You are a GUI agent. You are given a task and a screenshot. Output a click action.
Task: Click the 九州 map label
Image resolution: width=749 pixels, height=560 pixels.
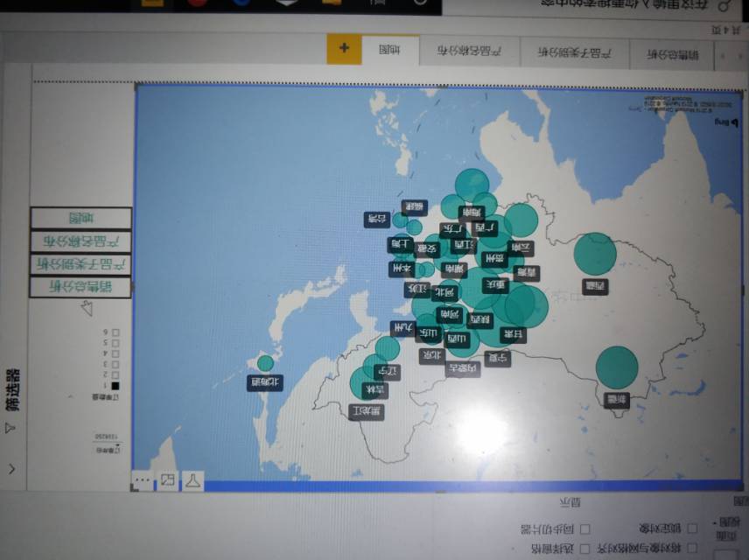(403, 328)
